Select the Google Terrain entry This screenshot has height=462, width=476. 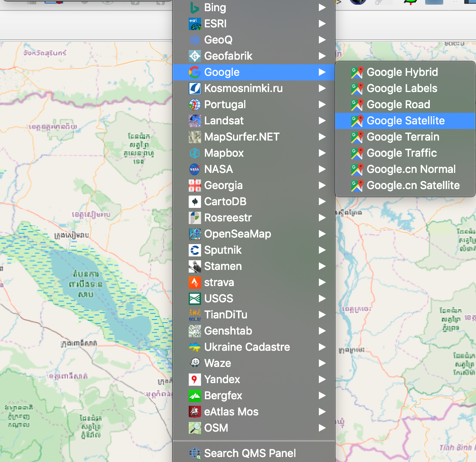(405, 137)
